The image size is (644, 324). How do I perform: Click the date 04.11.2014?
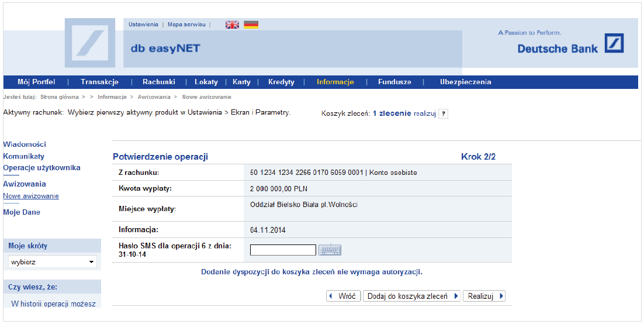coord(268,230)
